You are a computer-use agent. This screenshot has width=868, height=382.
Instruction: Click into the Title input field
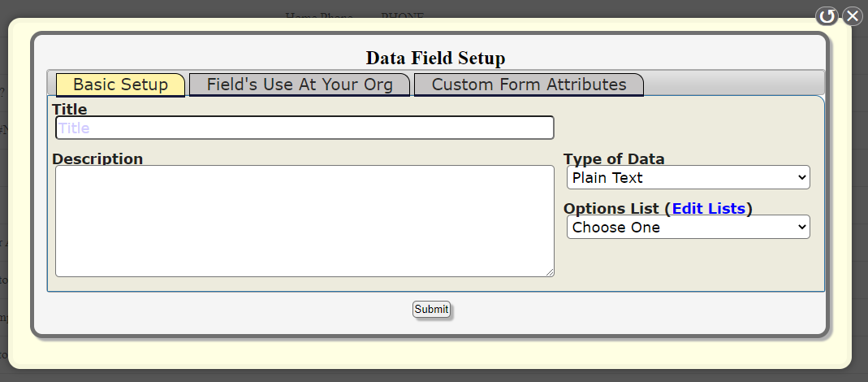pyautogui.click(x=304, y=128)
